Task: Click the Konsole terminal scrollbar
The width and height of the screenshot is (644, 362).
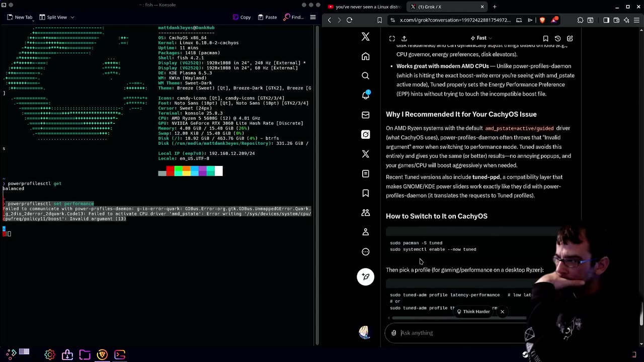Action: pos(317,185)
